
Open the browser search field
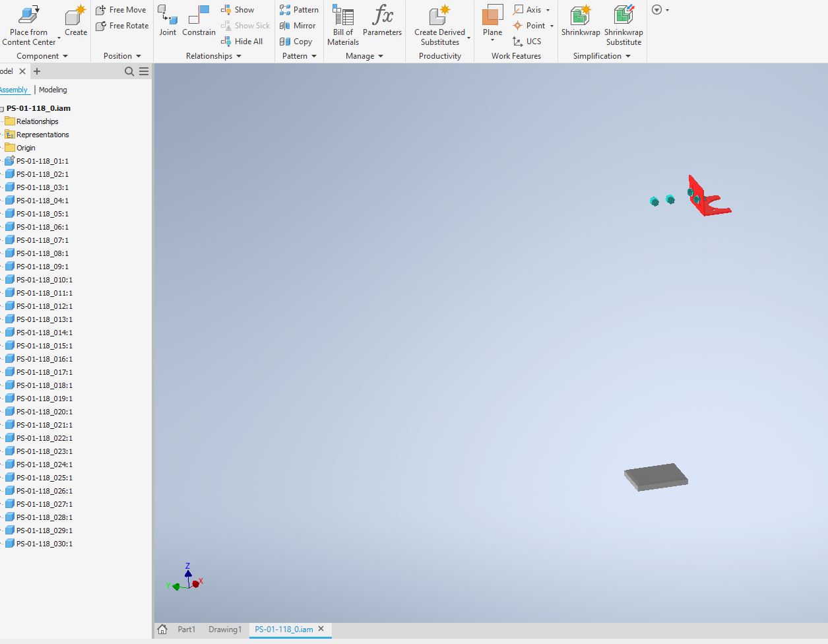[x=129, y=71]
